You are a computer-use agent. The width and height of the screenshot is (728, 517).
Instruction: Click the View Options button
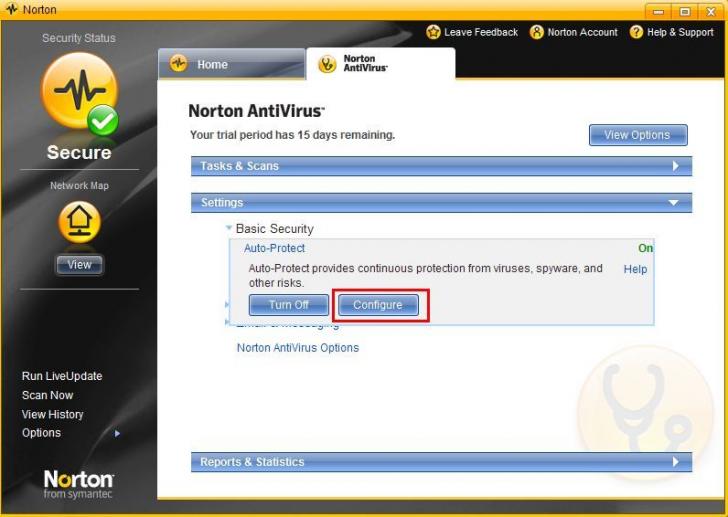point(637,136)
